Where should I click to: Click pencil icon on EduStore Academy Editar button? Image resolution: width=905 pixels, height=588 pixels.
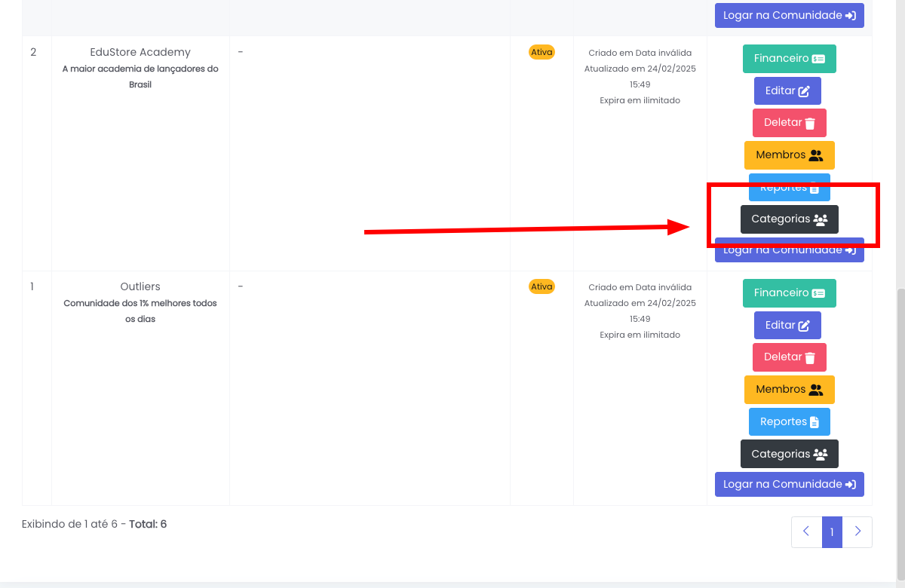point(804,91)
